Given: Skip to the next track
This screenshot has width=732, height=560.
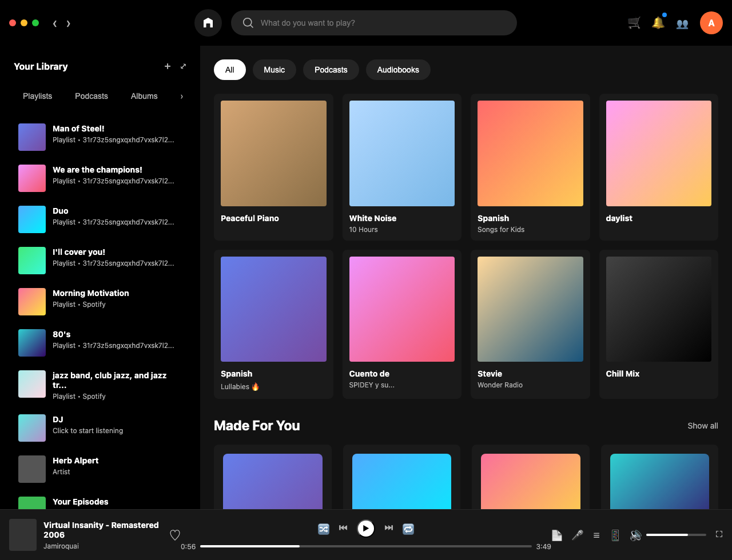Looking at the screenshot, I should [x=389, y=528].
